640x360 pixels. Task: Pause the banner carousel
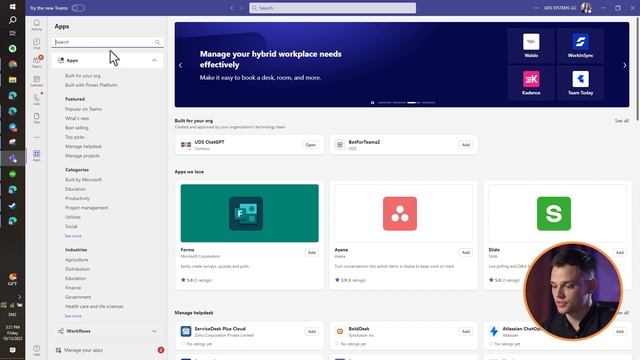(x=372, y=102)
